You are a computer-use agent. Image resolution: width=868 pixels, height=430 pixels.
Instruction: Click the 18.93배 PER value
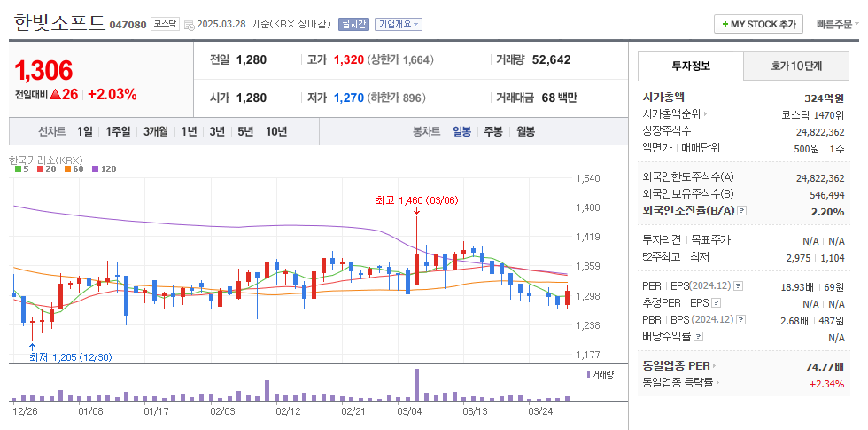pos(796,287)
